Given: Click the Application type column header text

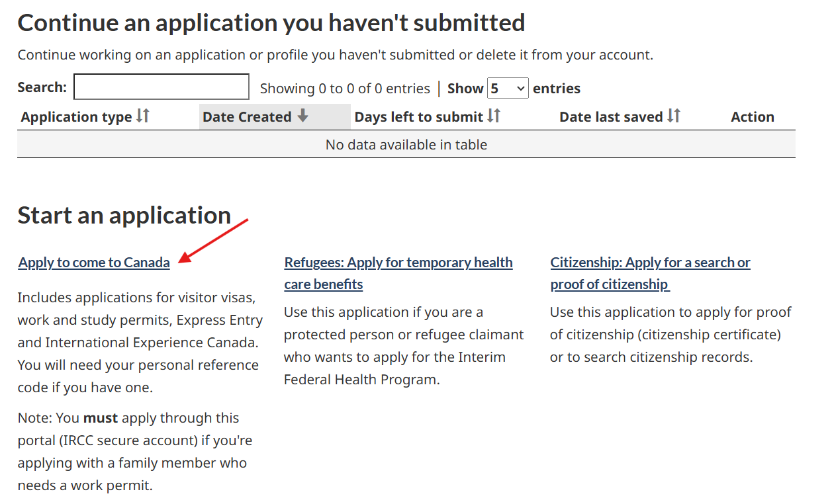Looking at the screenshot, I should (x=76, y=117).
